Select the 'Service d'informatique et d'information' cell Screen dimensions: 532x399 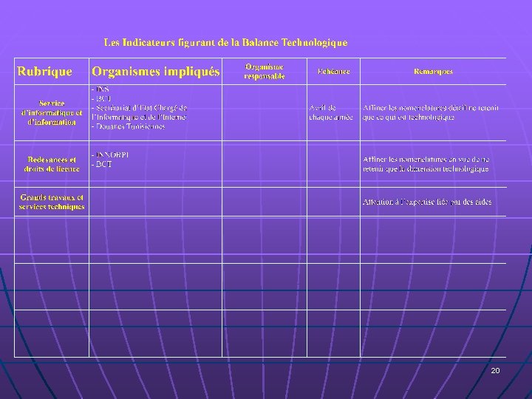coord(52,112)
